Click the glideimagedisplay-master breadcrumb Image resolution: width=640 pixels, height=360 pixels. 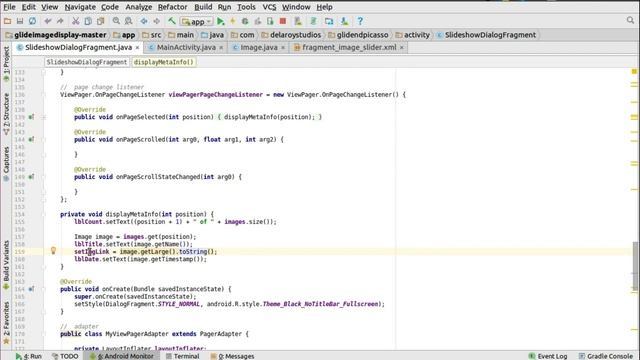[56, 35]
